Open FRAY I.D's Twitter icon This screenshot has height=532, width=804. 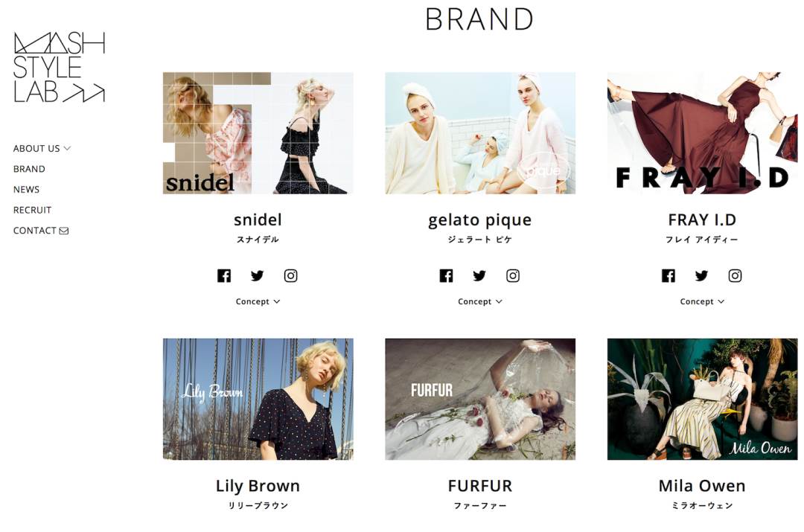701,276
